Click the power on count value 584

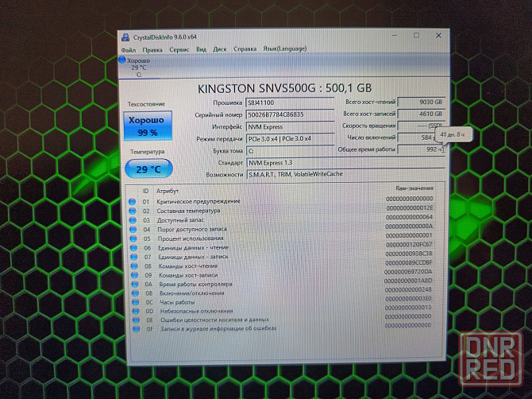point(421,138)
